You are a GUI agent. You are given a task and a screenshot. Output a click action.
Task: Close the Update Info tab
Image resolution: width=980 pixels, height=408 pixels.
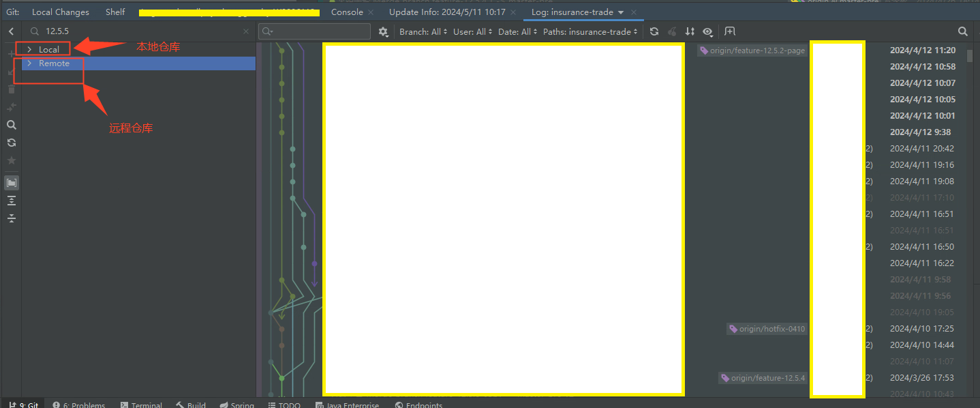(x=513, y=12)
